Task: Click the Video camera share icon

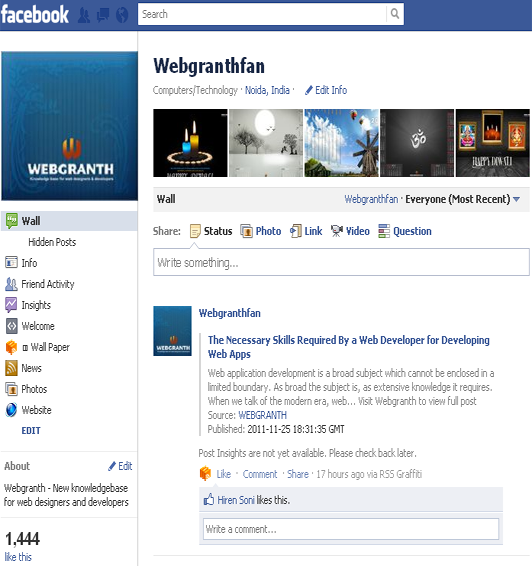Action: tap(337, 231)
